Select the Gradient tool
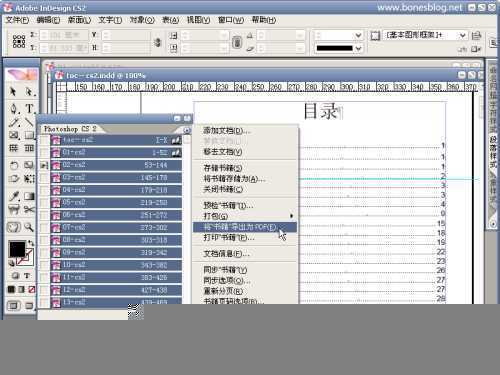 click(29, 196)
